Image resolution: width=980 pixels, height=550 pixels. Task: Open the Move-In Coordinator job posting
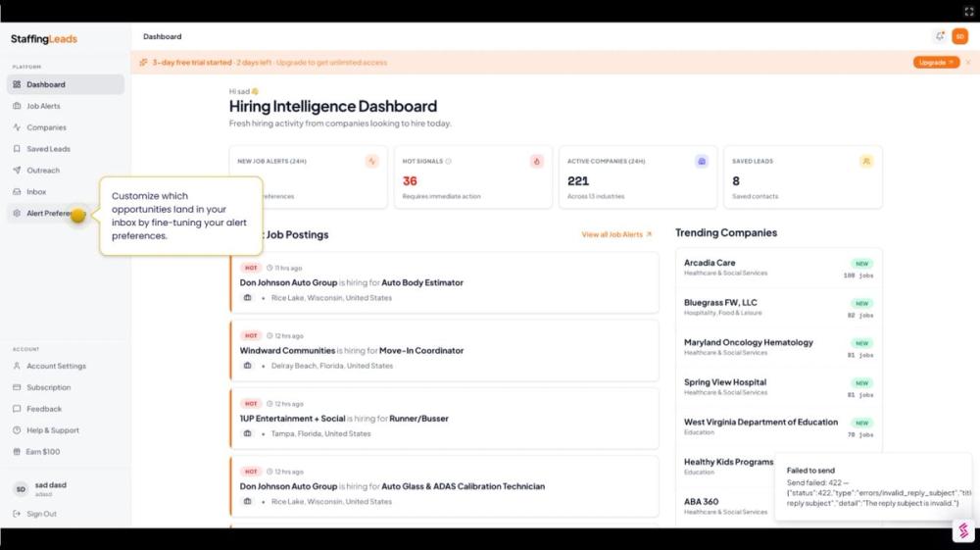pos(444,351)
